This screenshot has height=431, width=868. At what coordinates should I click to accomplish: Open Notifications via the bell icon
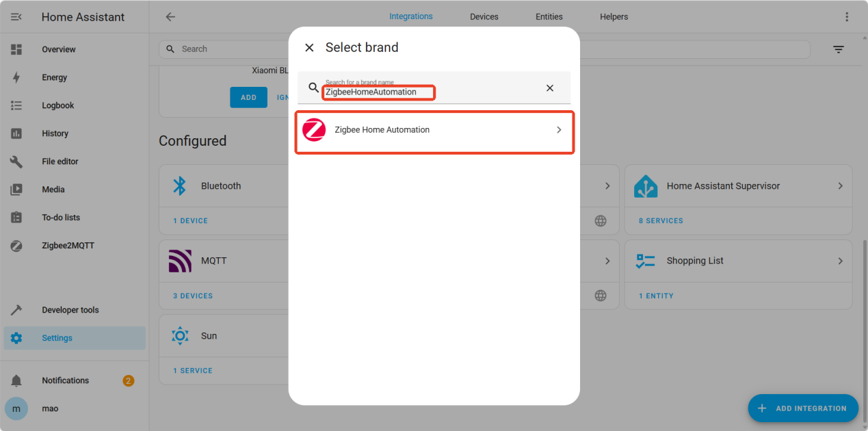click(16, 380)
